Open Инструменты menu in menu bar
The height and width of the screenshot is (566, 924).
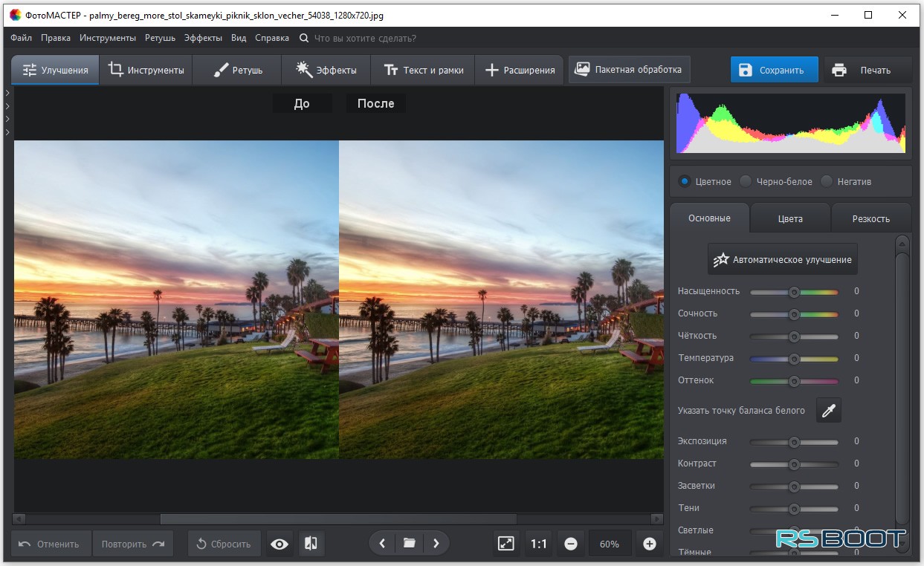pyautogui.click(x=108, y=38)
